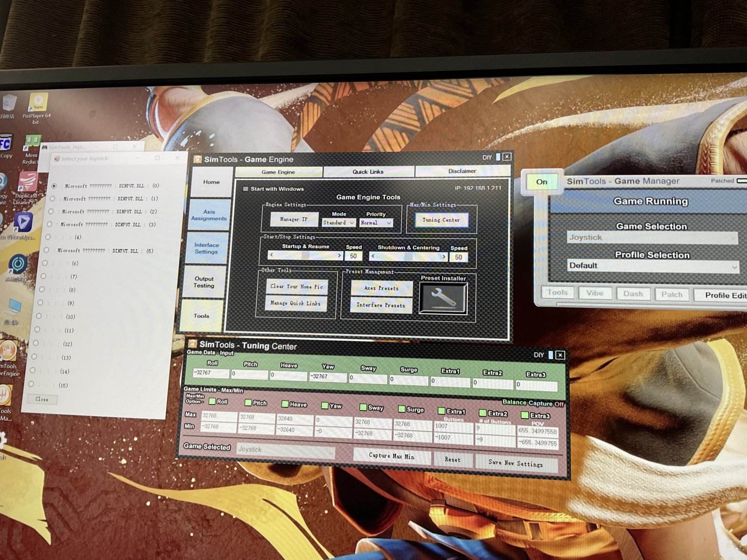Open the Priority dropdown showing Normal
Screen dimensions: 747x560
pos(376,223)
